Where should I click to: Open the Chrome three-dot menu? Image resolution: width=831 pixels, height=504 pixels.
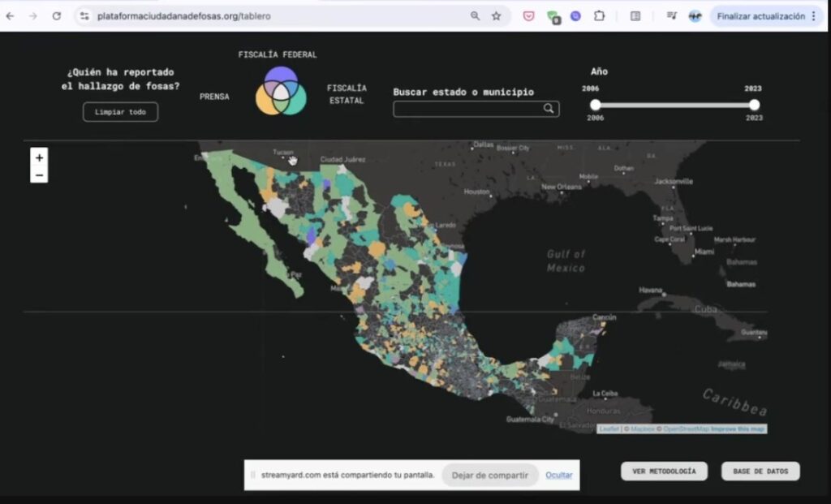click(814, 15)
